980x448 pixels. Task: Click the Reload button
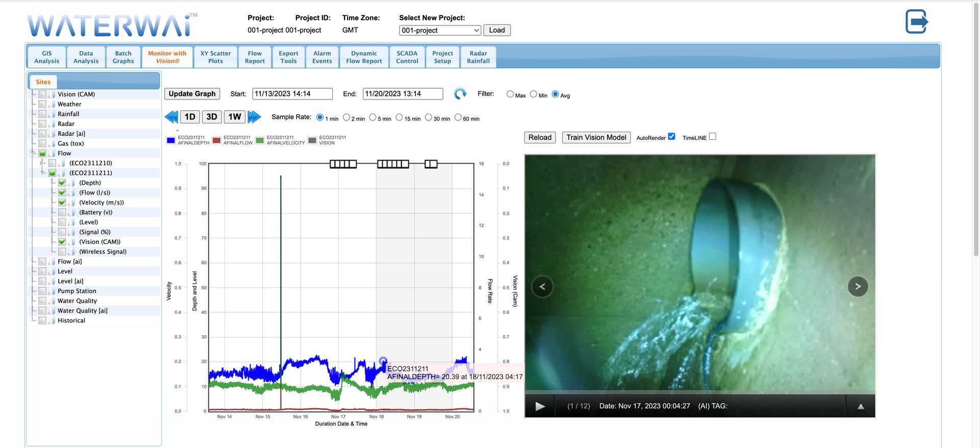(540, 138)
